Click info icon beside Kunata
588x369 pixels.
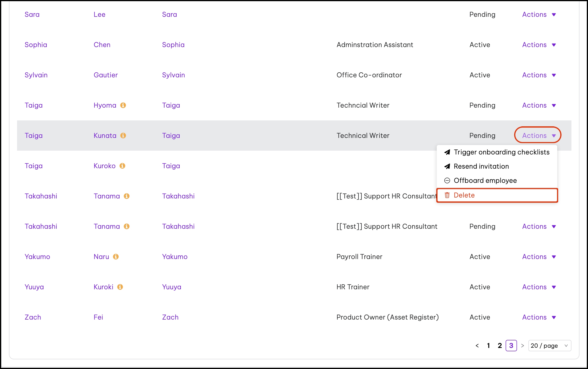click(123, 136)
